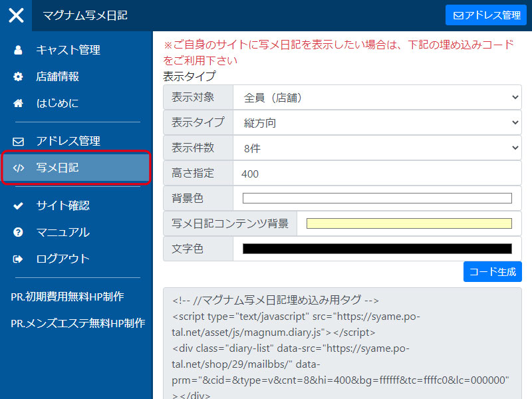Open キャスト管理 in the sidebar menu
532x399 pixels.
[x=68, y=50]
